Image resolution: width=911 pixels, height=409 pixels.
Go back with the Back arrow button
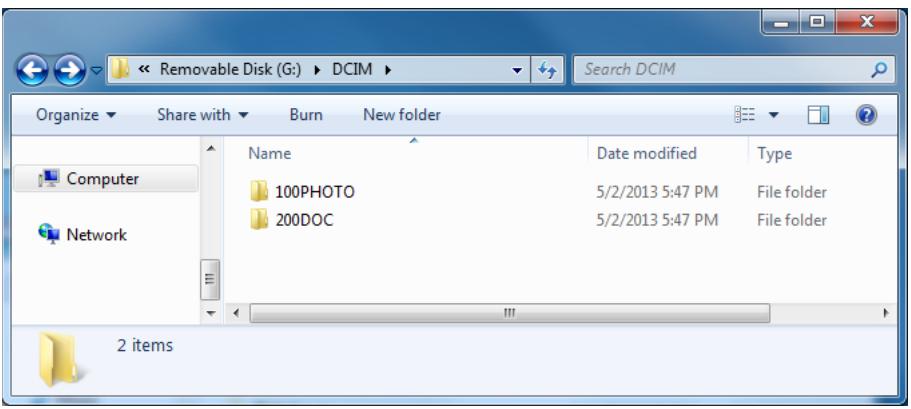(x=32, y=70)
